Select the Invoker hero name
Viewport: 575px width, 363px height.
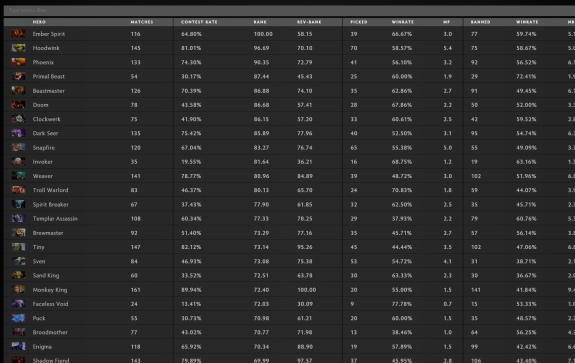coord(43,162)
